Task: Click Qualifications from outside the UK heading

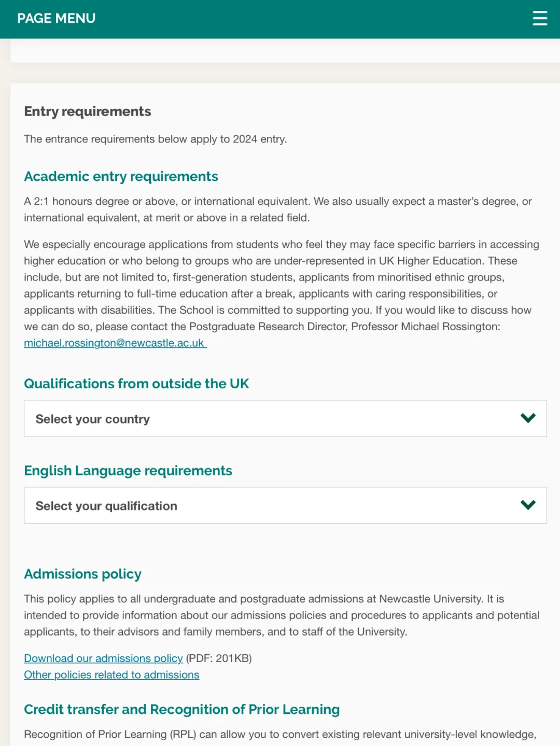Action: [x=136, y=384]
